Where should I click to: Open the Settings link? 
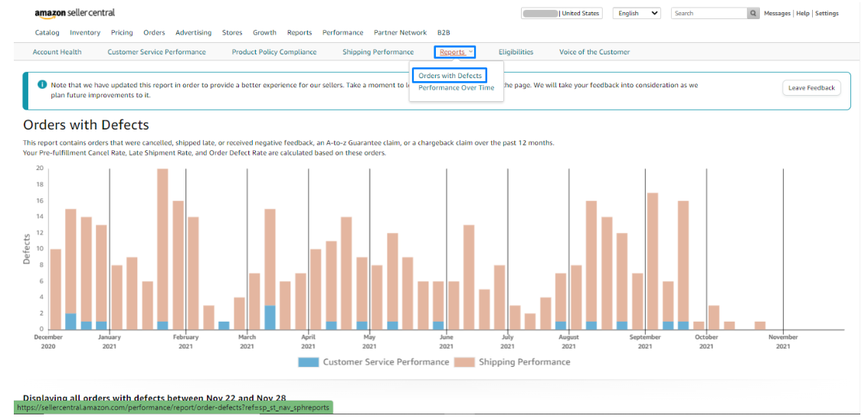[827, 14]
